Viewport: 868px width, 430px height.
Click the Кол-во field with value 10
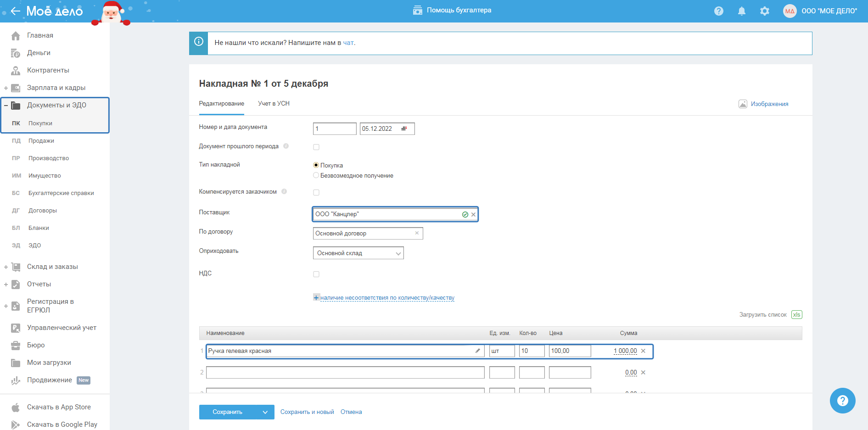click(532, 351)
